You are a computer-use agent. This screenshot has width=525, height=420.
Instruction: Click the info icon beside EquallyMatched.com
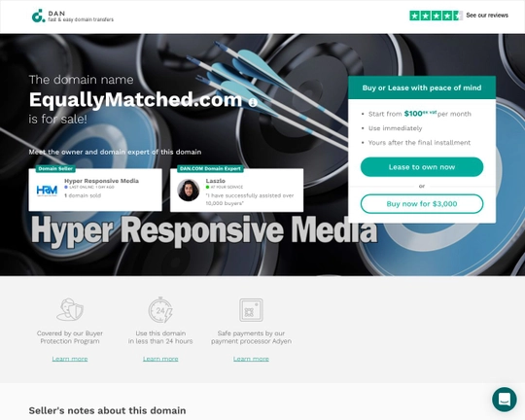253,102
